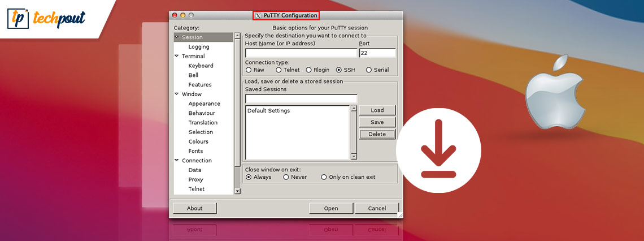The height and width of the screenshot is (241, 644).
Task: Open the Data settings category
Action: [195, 170]
